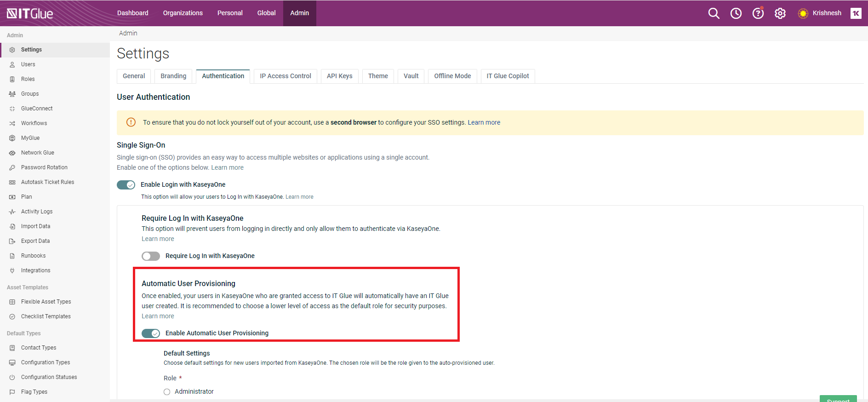Select the Administrator role radio button
This screenshot has height=402, width=868.
point(167,392)
